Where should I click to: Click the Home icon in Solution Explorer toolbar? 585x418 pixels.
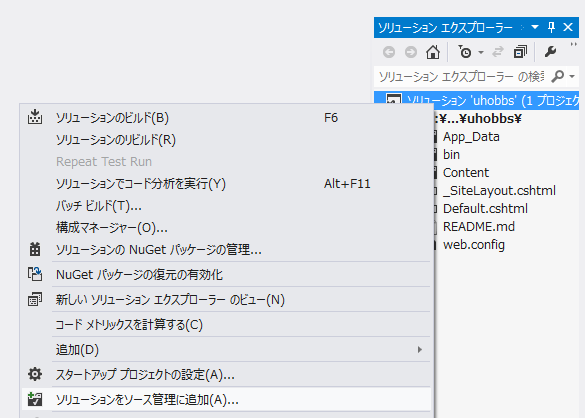tap(433, 52)
